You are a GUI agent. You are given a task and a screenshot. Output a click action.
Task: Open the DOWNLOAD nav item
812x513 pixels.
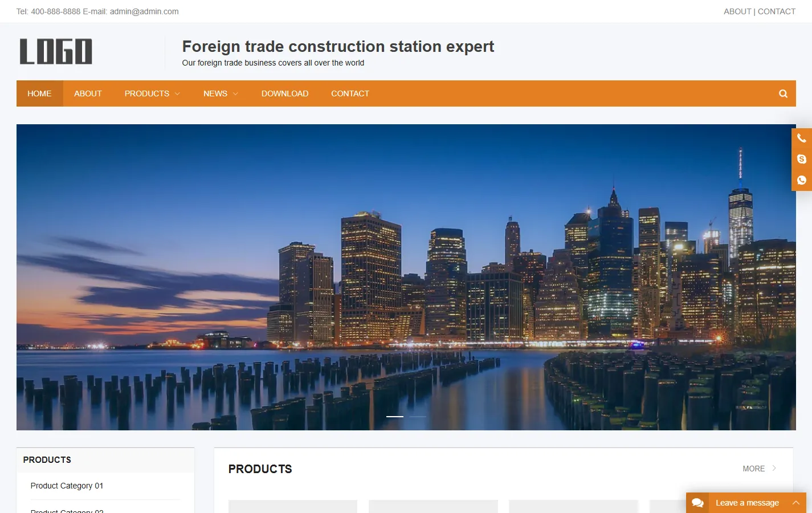tap(285, 93)
